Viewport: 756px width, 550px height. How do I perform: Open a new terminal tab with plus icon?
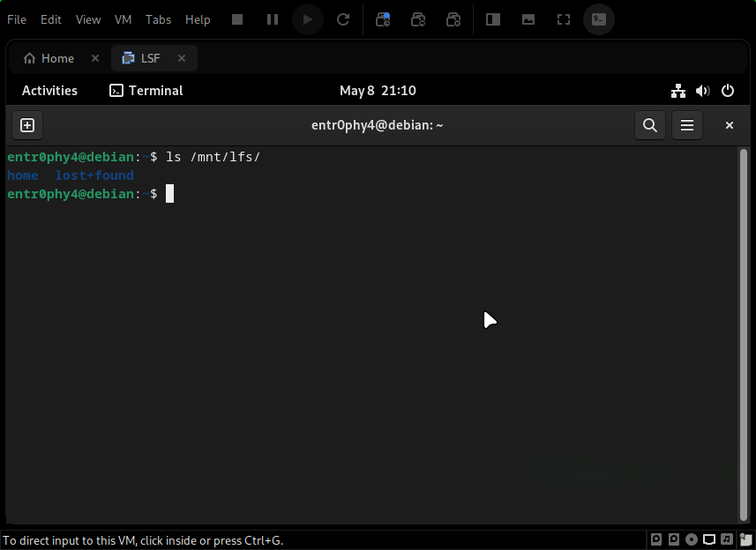27,125
